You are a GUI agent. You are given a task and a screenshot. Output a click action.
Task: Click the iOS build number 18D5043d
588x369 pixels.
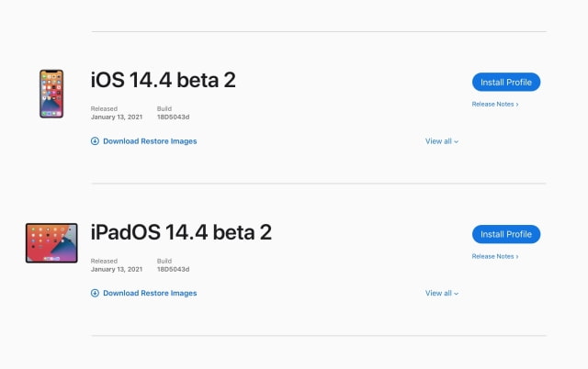click(173, 117)
